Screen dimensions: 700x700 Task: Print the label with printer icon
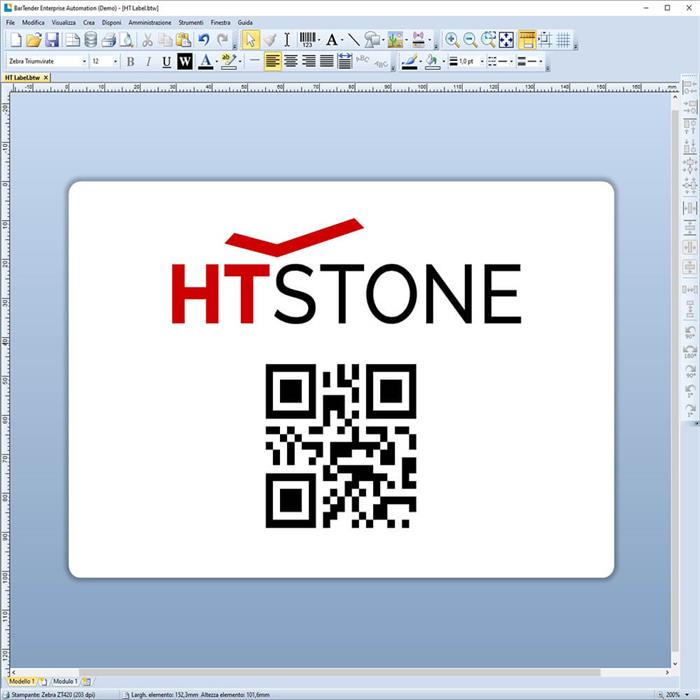108,40
